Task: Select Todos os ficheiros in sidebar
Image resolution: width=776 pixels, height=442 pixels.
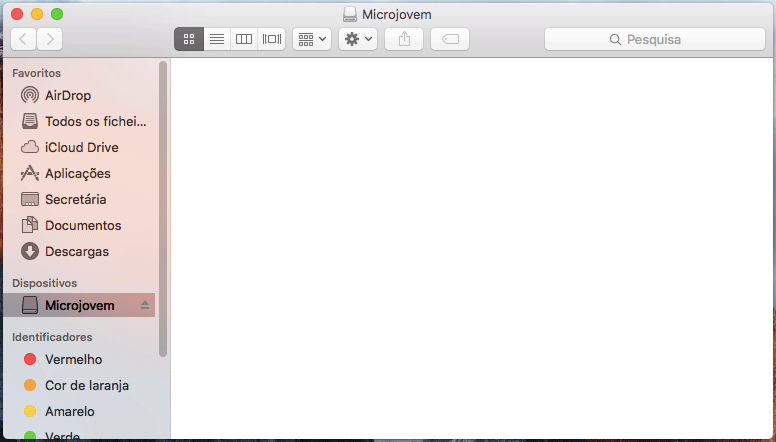Action: tap(79, 121)
